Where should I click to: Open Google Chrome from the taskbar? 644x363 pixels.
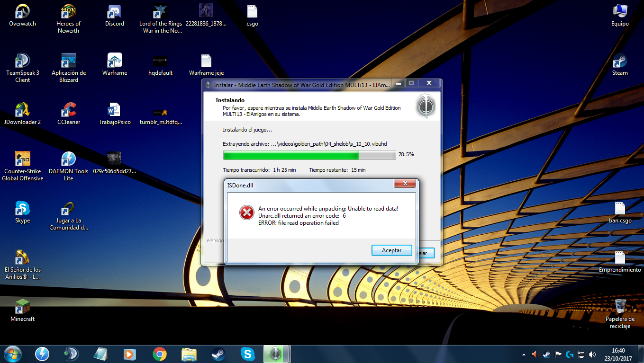pos(160,354)
